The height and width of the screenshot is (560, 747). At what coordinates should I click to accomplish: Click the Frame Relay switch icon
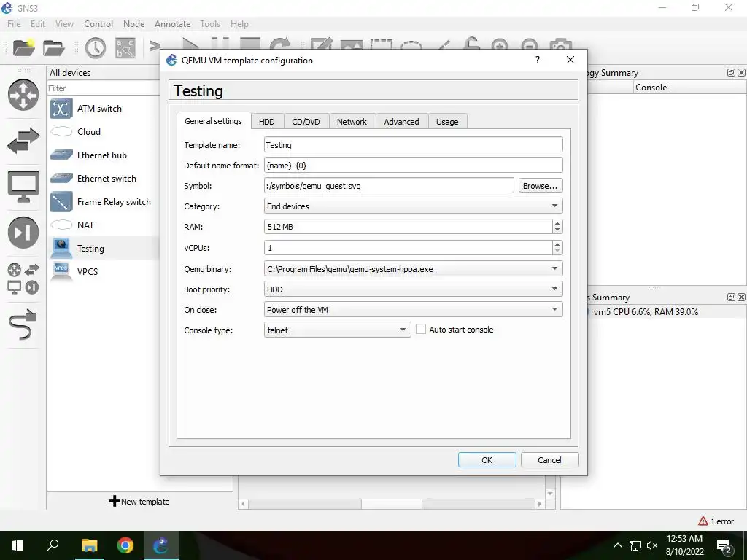point(61,201)
